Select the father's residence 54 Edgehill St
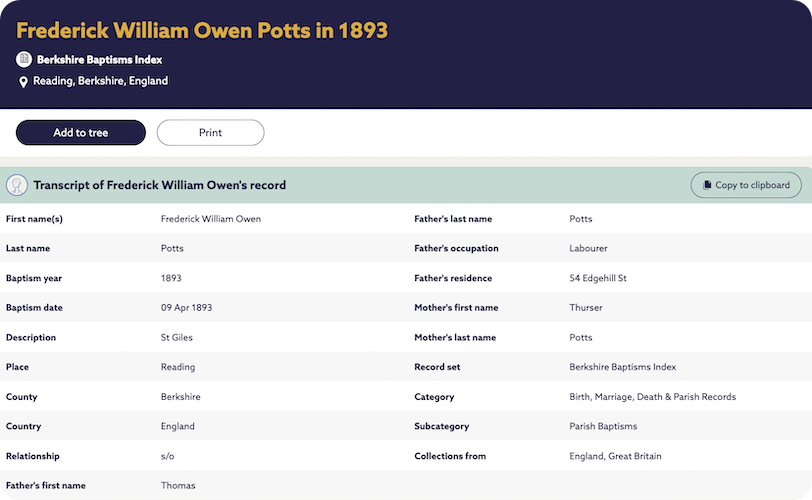Image resolution: width=812 pixels, height=500 pixels. tap(598, 278)
